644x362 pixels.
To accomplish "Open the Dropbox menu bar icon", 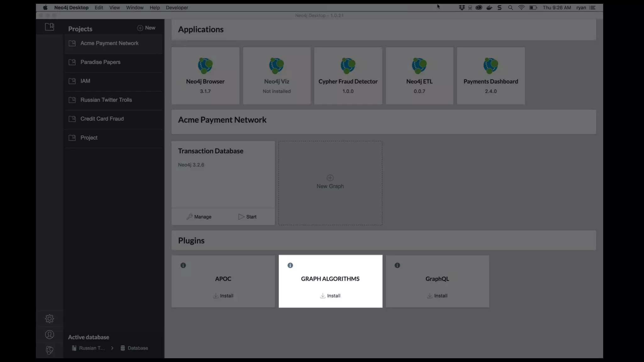I will tap(462, 8).
